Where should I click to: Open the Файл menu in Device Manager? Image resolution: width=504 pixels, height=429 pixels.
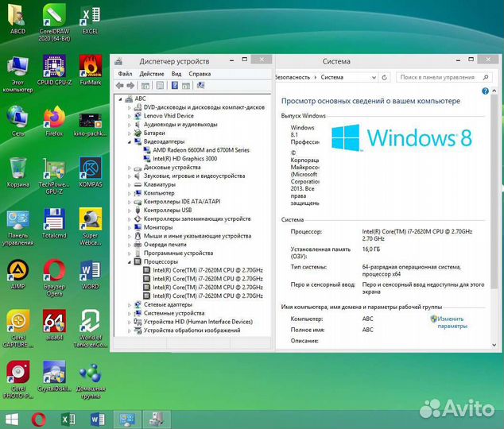[x=125, y=74]
